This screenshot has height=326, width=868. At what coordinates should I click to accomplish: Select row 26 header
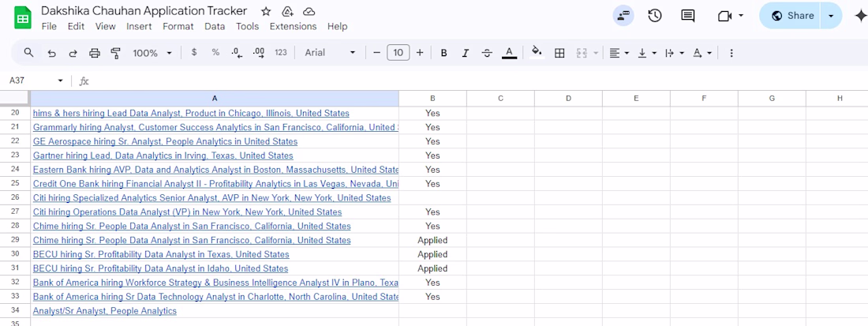coord(15,197)
